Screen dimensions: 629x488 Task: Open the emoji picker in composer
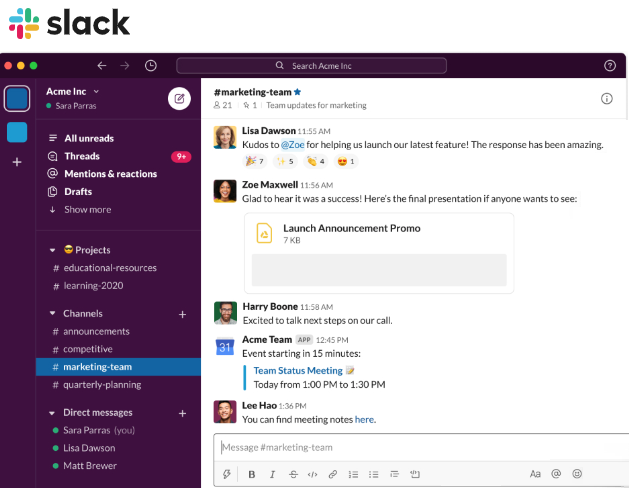pyautogui.click(x=577, y=474)
